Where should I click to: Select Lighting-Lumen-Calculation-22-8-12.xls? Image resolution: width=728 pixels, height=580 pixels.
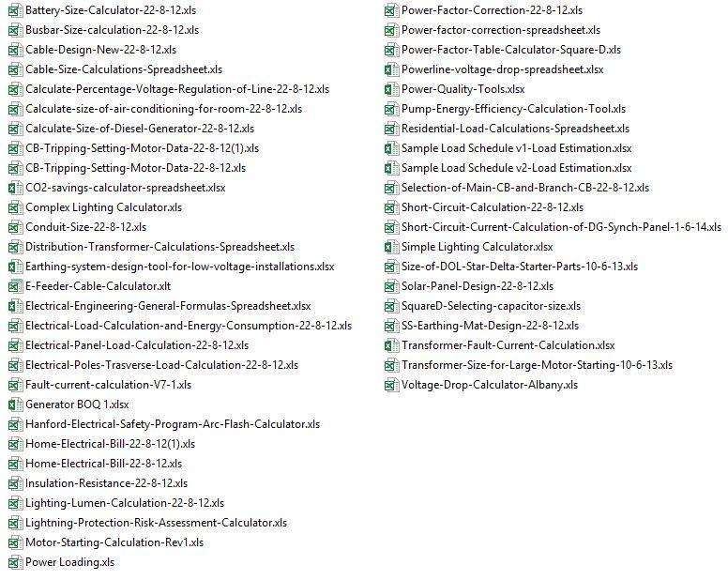(125, 503)
